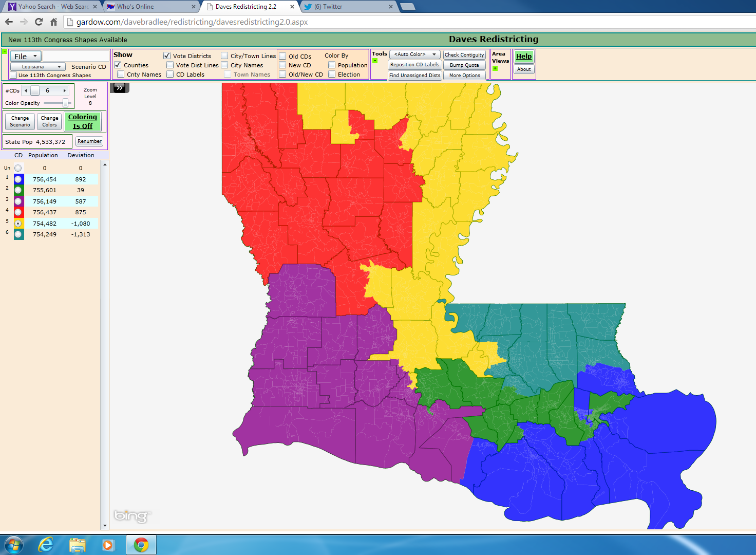This screenshot has height=555, width=756.
Task: Click Reposition CD Labels button
Action: click(x=414, y=65)
